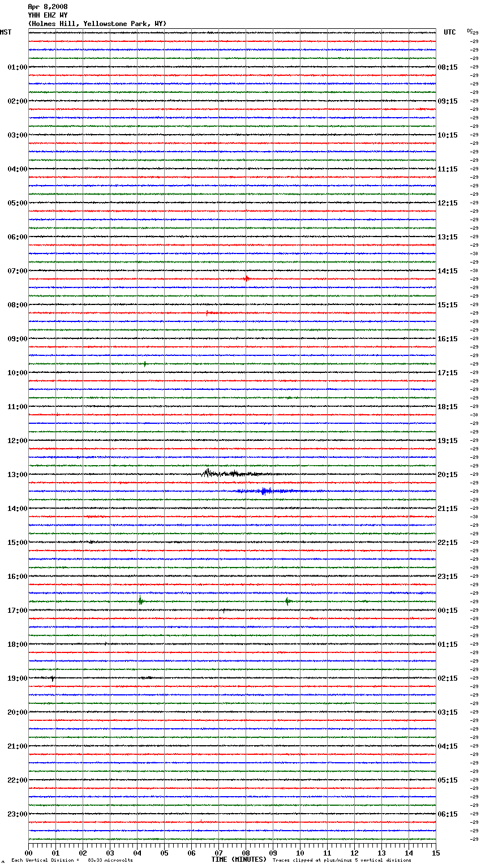Click the 08:15 UTC time label
This screenshot has height=868, width=481.
click(x=448, y=67)
